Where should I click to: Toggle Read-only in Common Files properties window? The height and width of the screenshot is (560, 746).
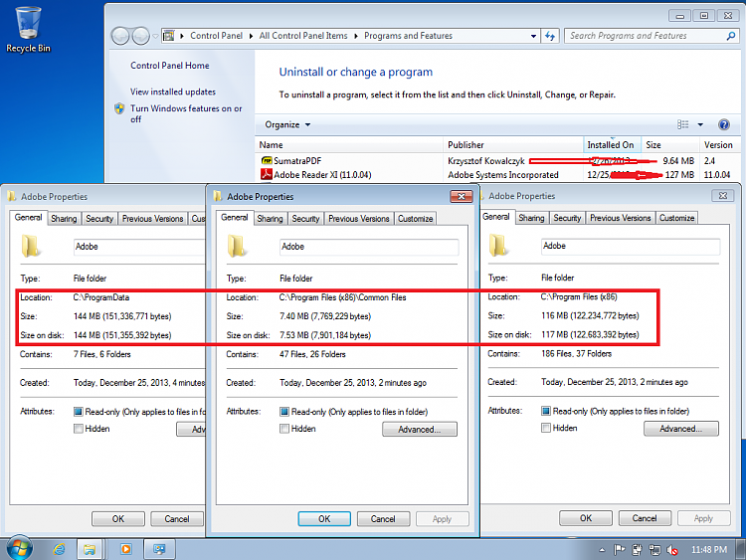[284, 412]
